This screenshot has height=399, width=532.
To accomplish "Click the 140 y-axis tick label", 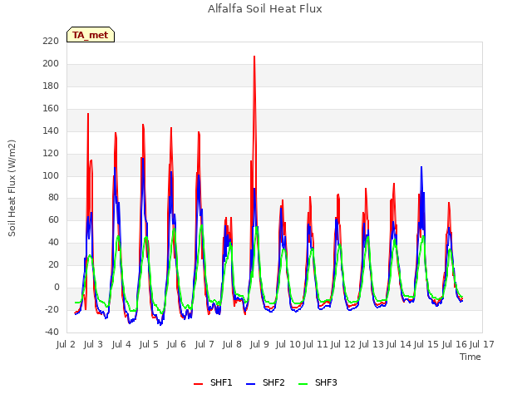I will 51,131.
